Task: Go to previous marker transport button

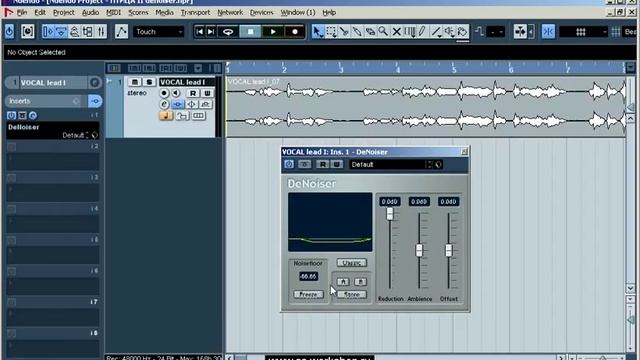Action: pyautogui.click(x=199, y=31)
